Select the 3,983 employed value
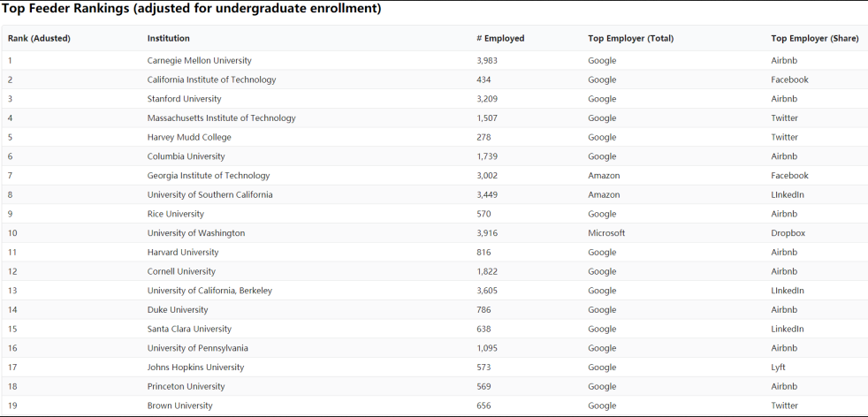Viewport: 868px width, 417px height. click(491, 61)
